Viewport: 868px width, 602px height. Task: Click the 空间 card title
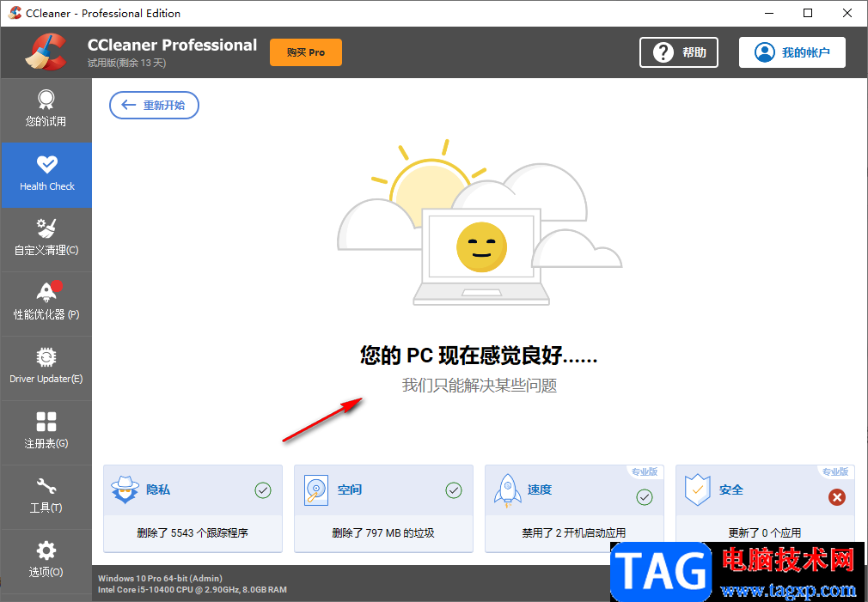[x=349, y=490]
